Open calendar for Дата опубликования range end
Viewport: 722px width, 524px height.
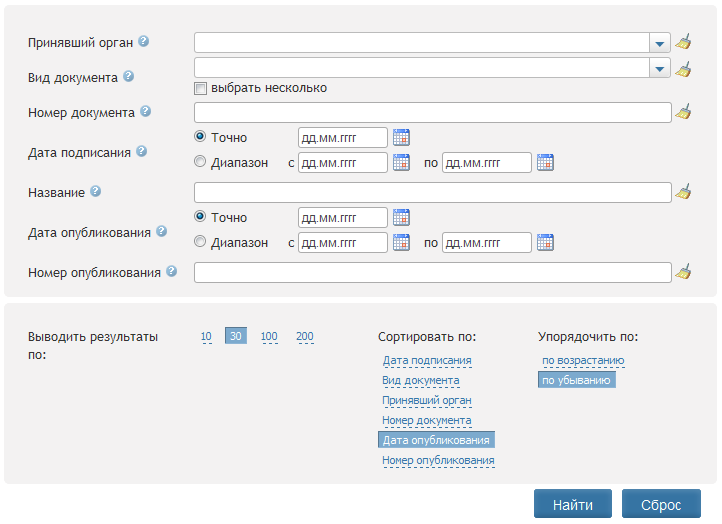[x=545, y=242]
